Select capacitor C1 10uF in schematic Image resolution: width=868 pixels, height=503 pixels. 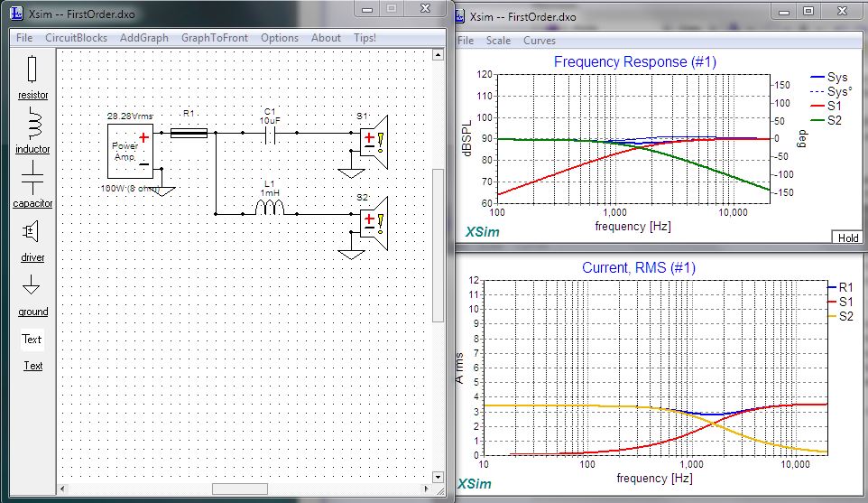(270, 134)
